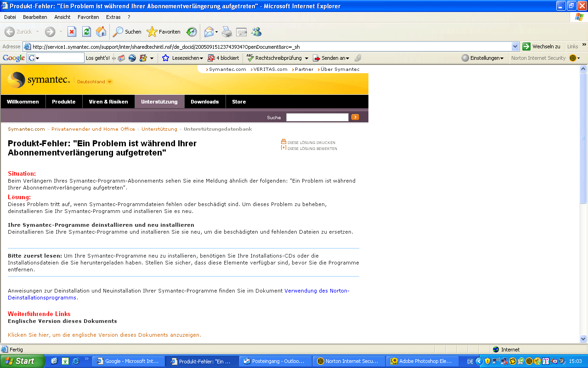Click Diese Lösung bewerten
The height and width of the screenshot is (368, 588).
pos(309,148)
